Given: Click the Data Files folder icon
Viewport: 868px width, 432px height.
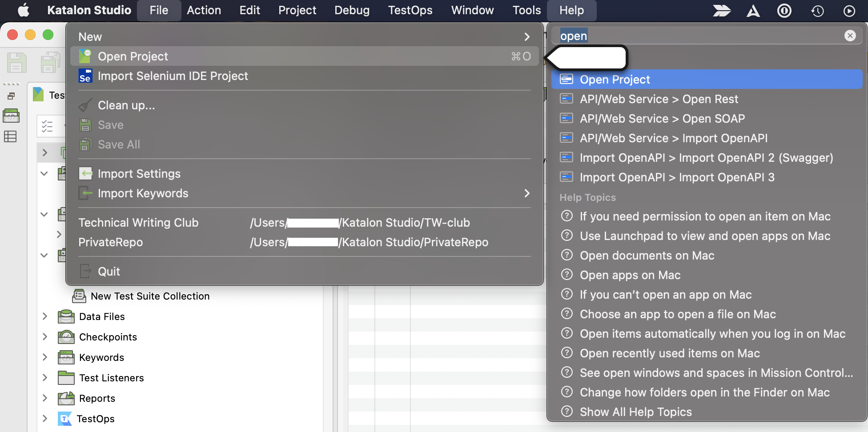Looking at the screenshot, I should 66,316.
